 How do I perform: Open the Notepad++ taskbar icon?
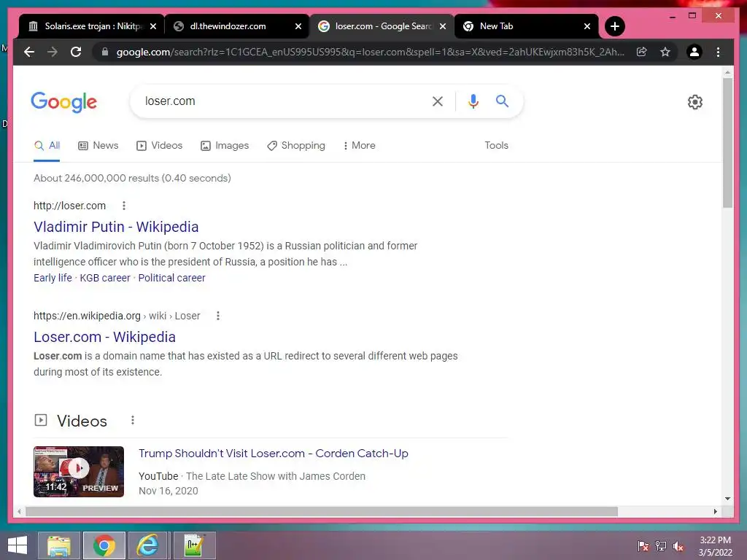coord(194,545)
